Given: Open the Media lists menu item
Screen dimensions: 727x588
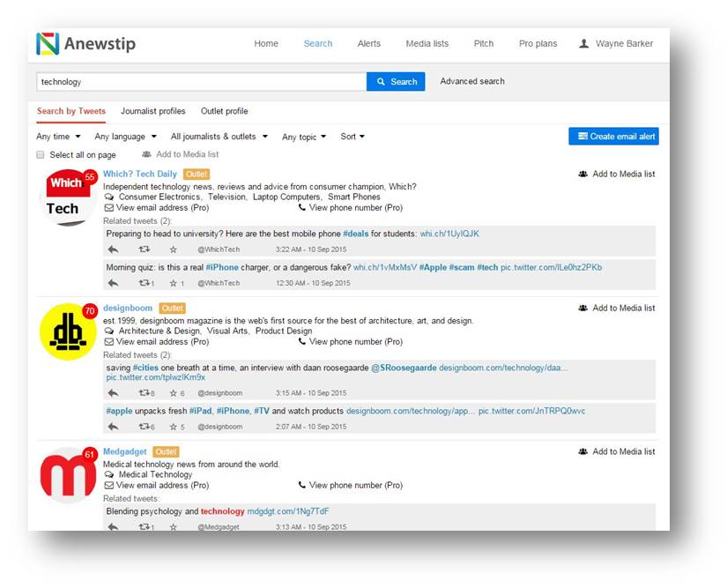Looking at the screenshot, I should pyautogui.click(x=427, y=44).
